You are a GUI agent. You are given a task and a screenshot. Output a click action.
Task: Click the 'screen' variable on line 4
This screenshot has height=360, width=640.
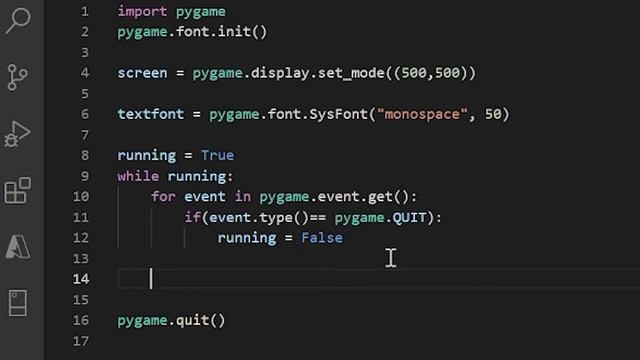(x=142, y=73)
